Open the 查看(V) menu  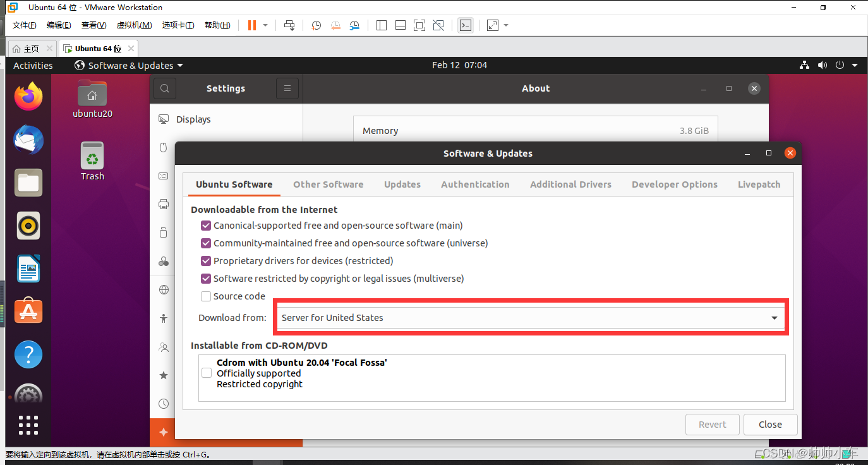click(x=93, y=25)
